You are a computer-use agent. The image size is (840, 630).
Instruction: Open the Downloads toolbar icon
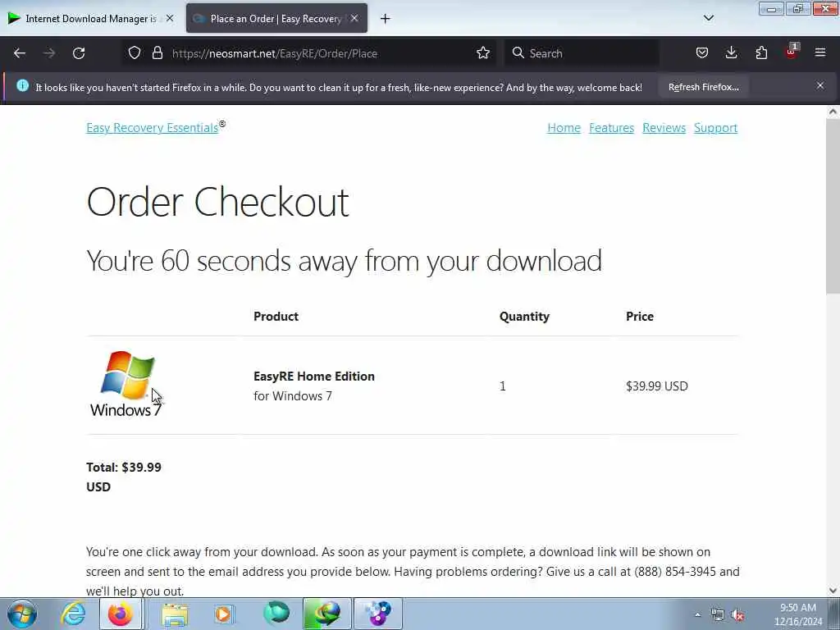pos(731,53)
